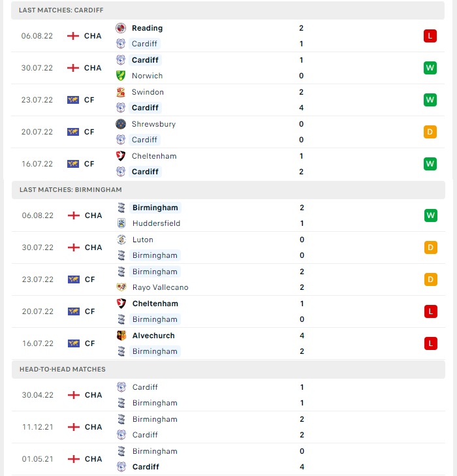This screenshot has width=457, height=476.
Task: Open the red L badge for Reading vs Cardiff
Action: [x=430, y=36]
